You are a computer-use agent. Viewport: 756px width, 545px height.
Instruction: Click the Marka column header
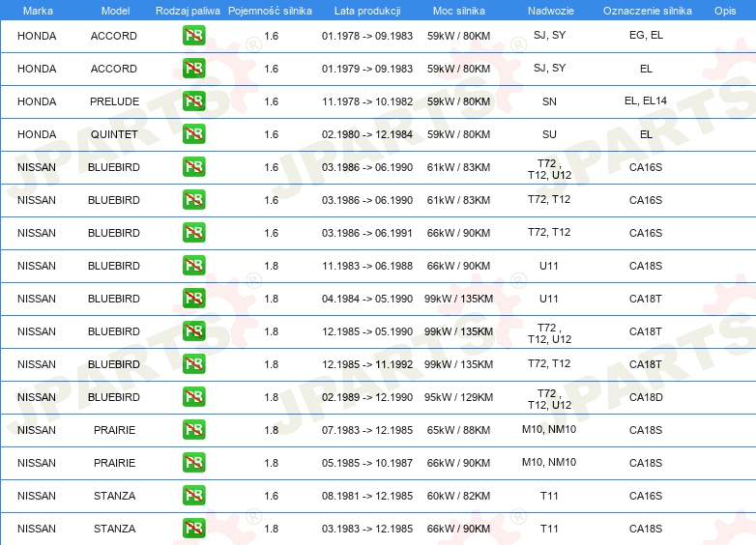pyautogui.click(x=38, y=11)
